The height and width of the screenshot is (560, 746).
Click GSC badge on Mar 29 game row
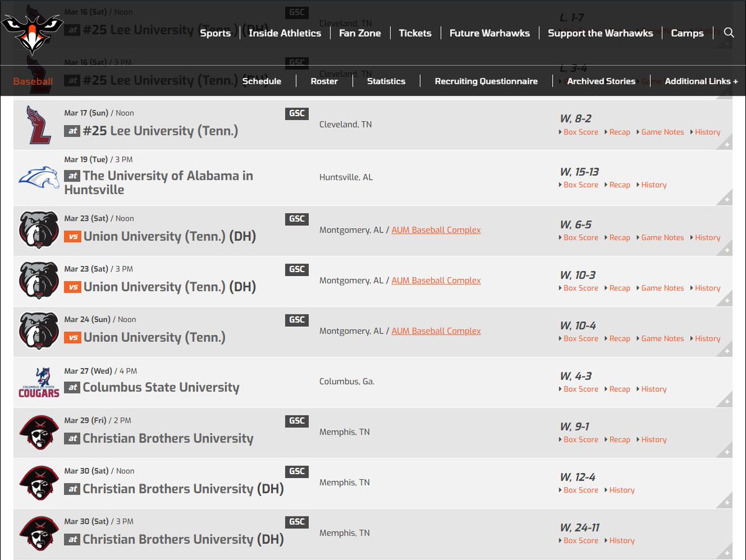pos(297,421)
